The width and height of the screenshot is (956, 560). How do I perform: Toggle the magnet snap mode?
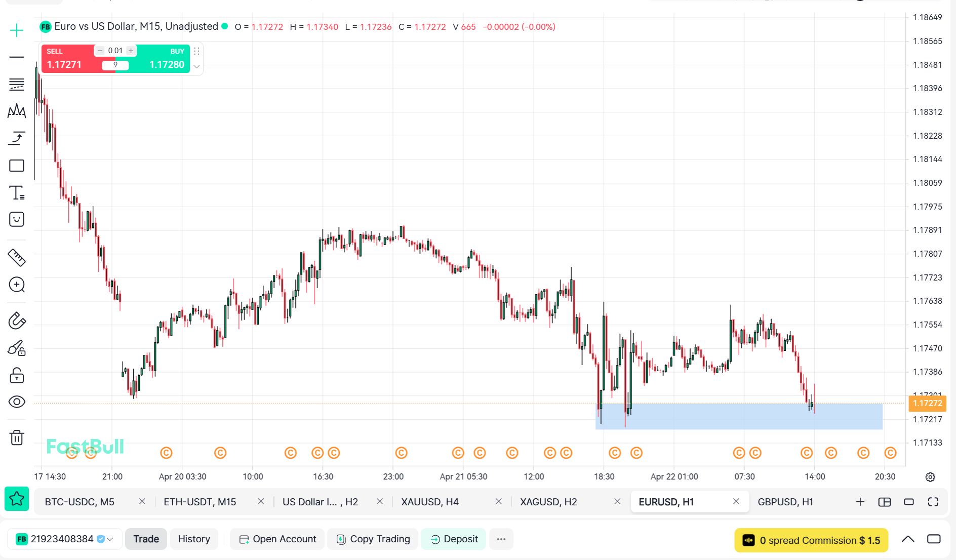[17, 321]
